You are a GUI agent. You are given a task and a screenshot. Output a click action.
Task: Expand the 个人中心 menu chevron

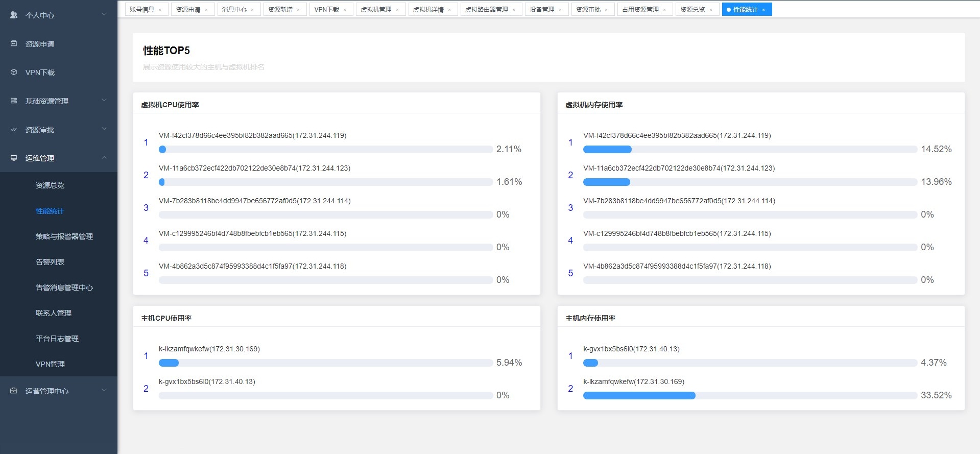tap(104, 15)
